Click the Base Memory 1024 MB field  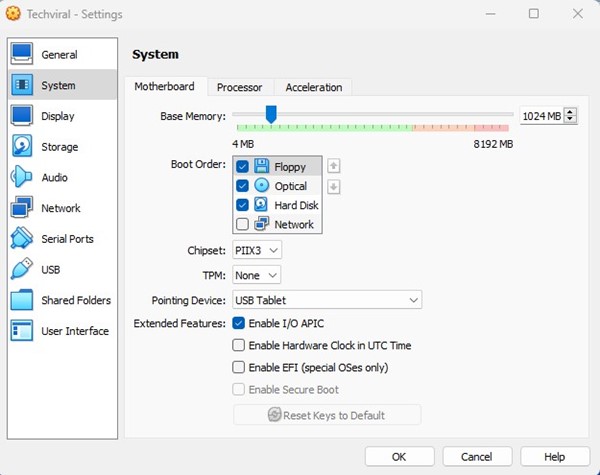(541, 116)
